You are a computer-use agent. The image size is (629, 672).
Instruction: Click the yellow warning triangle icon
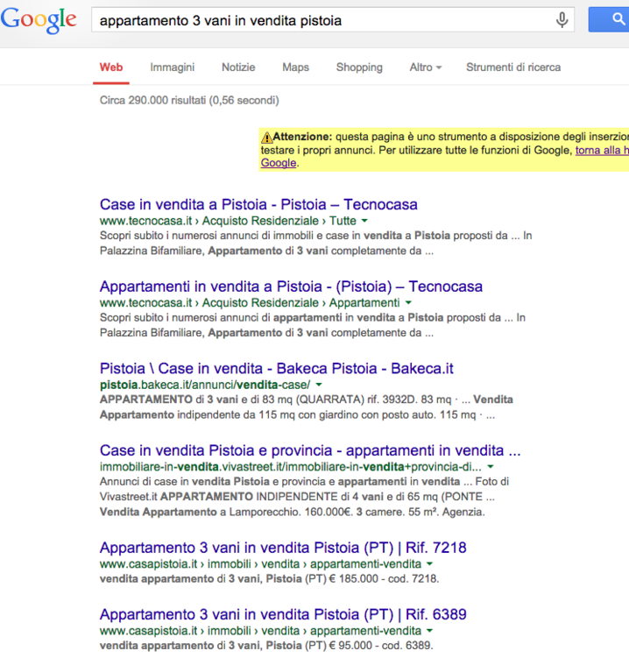tap(266, 138)
